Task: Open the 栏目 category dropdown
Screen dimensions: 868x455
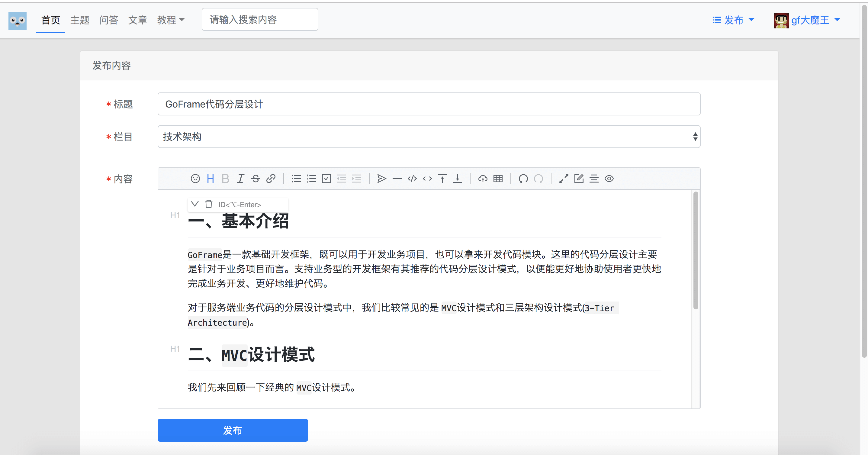Action: (429, 137)
